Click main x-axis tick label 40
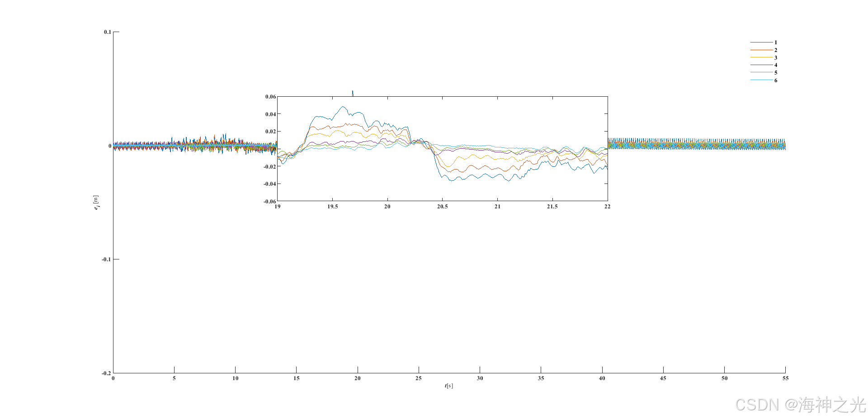Viewport: 868px width, 419px height. 602,378
